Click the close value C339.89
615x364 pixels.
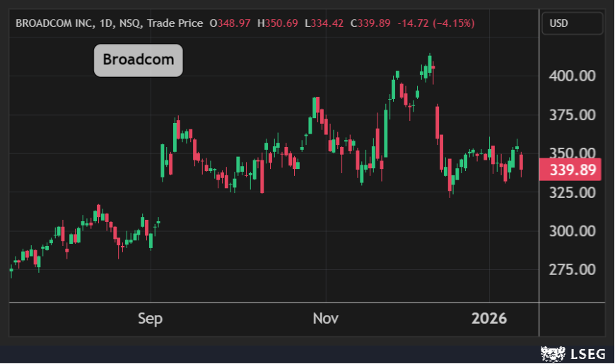coord(370,23)
